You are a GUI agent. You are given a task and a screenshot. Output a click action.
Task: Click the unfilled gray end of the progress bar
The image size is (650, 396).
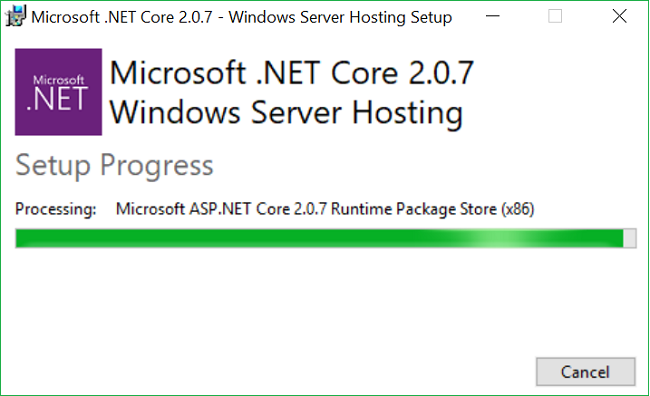(x=630, y=238)
